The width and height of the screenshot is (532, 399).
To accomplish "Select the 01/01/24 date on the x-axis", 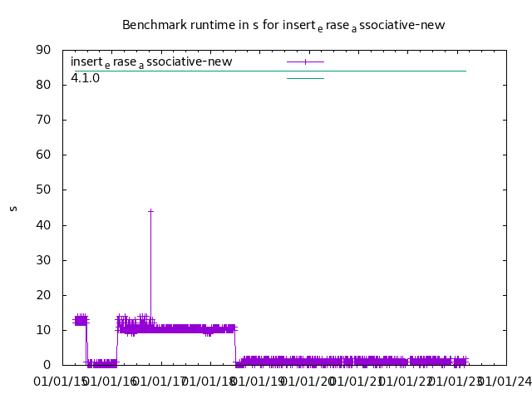I will 505,382.
